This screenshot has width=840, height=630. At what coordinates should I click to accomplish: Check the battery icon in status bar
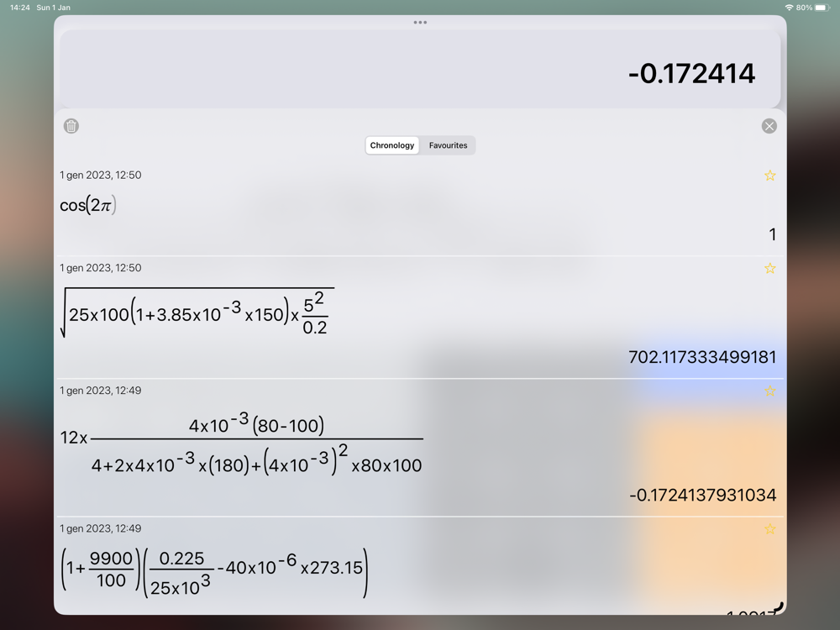click(x=822, y=8)
